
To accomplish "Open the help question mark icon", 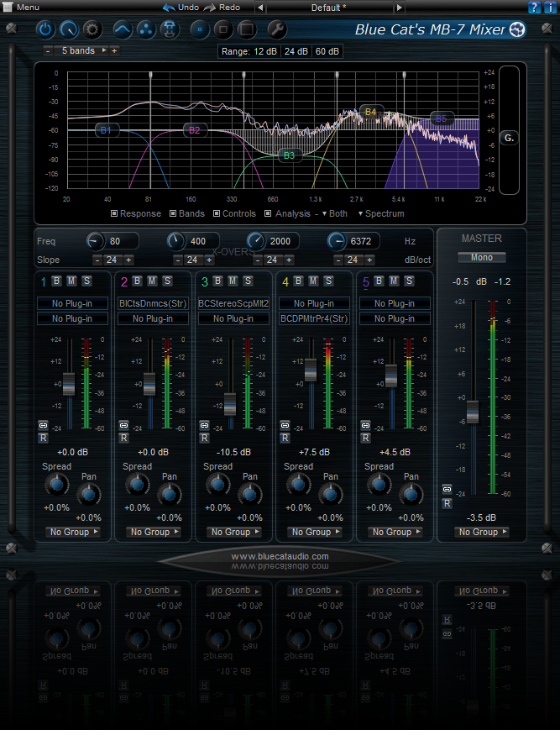I will [x=535, y=7].
